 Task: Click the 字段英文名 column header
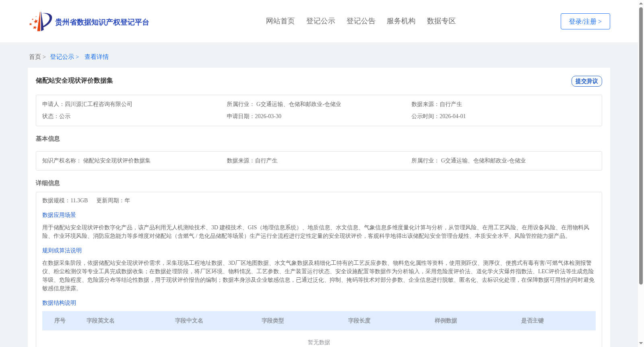(x=101, y=320)
